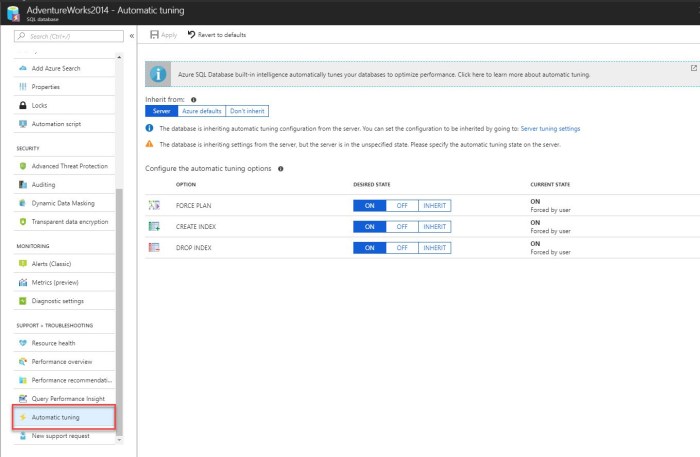
Task: Turn FORCE PLAN desired state OFF
Action: (401, 205)
